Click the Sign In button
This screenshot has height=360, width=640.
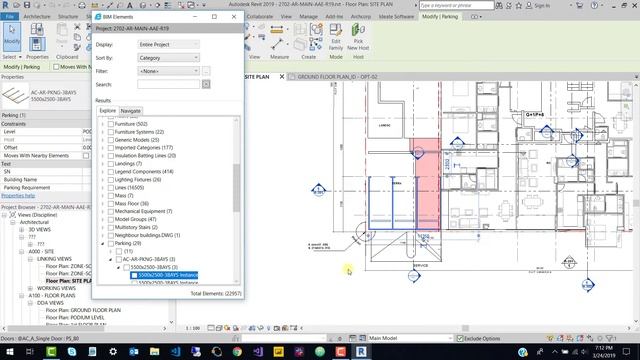[x=538, y=5]
